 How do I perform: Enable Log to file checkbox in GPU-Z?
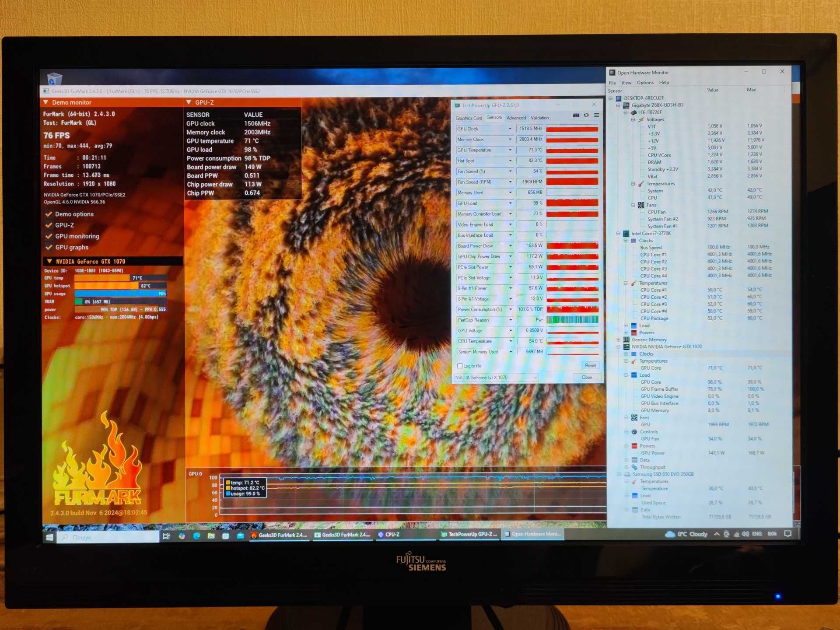[460, 366]
